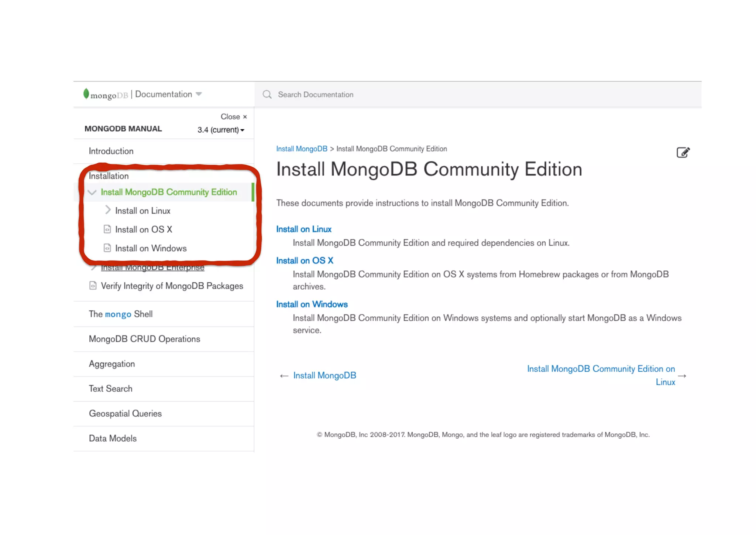Click the left arrow before Install MongoDB
Image resolution: width=756 pixels, height=535 pixels.
pos(284,376)
